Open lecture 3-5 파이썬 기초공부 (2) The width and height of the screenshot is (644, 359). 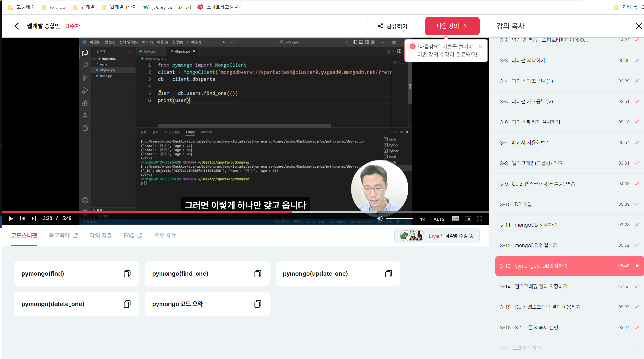570,102
